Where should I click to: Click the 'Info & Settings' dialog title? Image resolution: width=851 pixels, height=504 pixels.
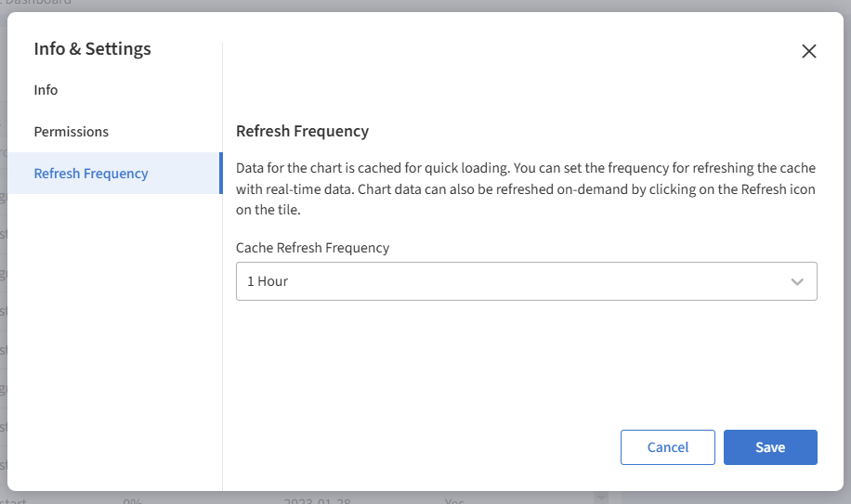[92, 49]
